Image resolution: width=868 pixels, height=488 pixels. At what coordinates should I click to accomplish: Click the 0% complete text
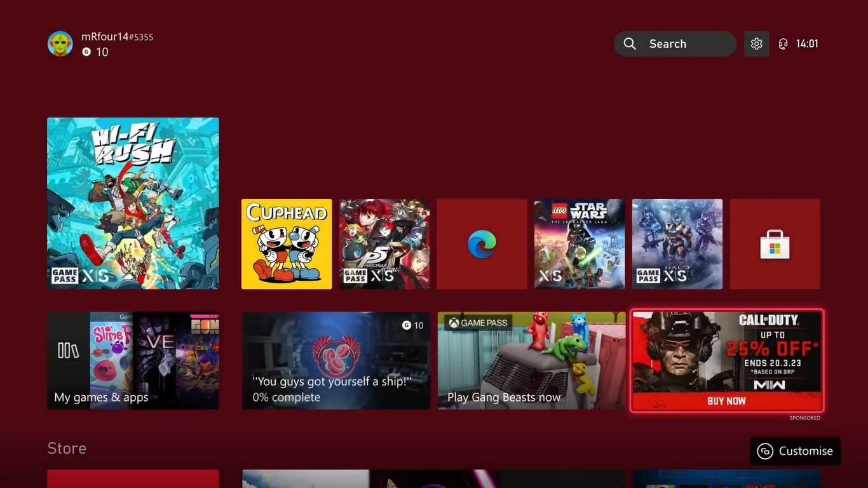pyautogui.click(x=286, y=397)
